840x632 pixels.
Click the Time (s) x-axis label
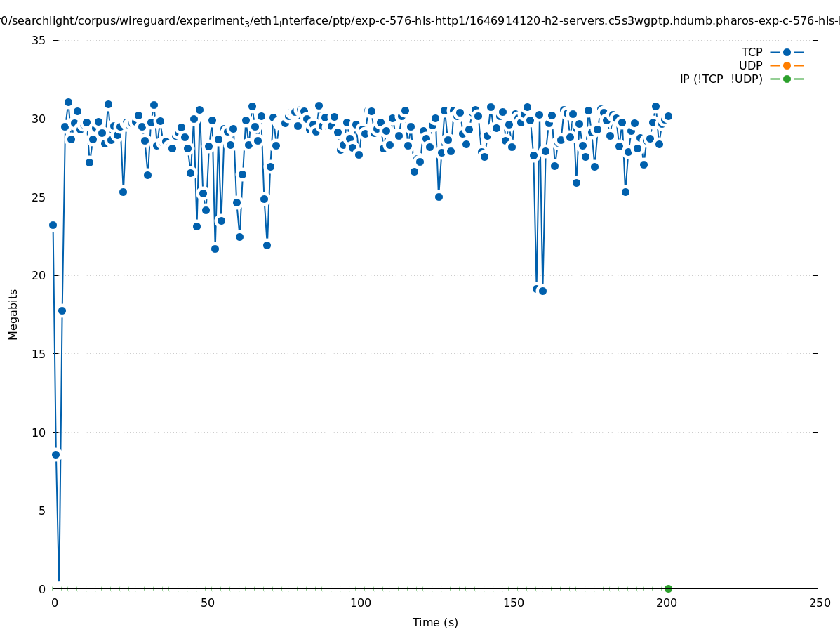(435, 622)
